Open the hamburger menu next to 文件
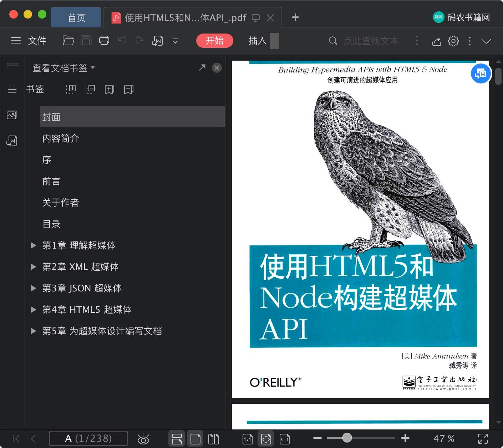 pos(16,41)
